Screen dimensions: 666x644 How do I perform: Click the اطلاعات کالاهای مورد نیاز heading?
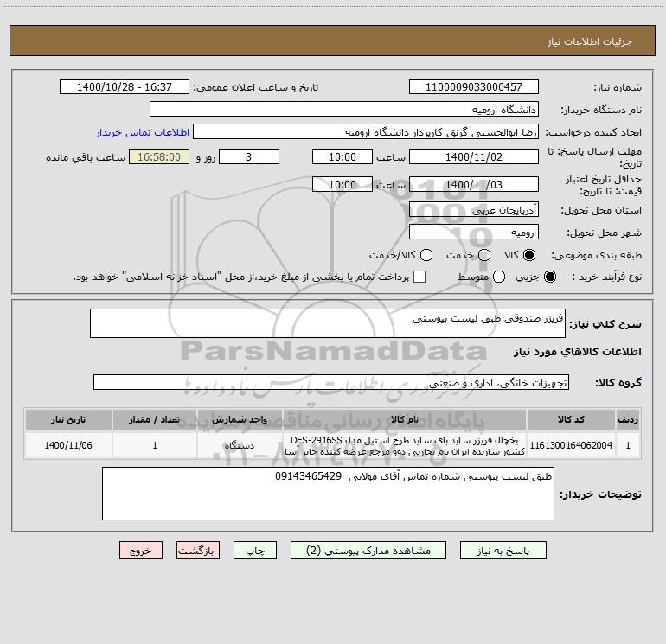(578, 352)
